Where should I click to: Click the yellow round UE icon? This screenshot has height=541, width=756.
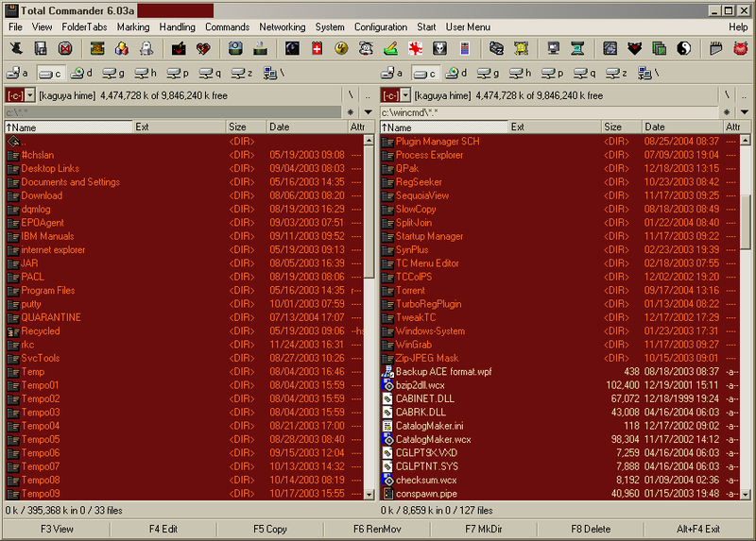(x=341, y=48)
